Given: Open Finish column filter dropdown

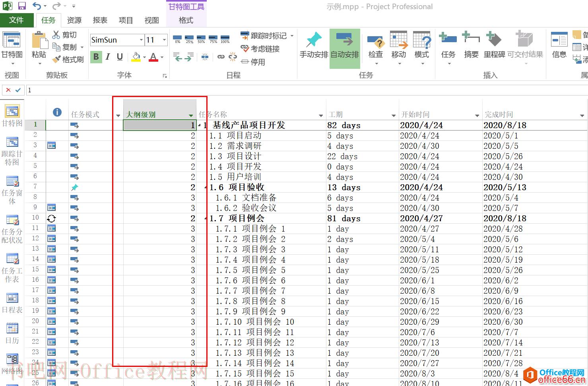Looking at the screenshot, I should [582, 115].
